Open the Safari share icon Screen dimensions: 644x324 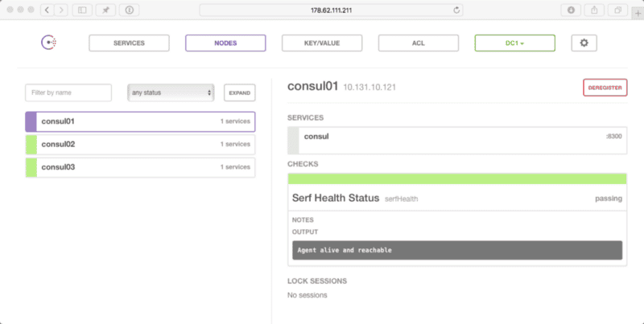(x=594, y=10)
